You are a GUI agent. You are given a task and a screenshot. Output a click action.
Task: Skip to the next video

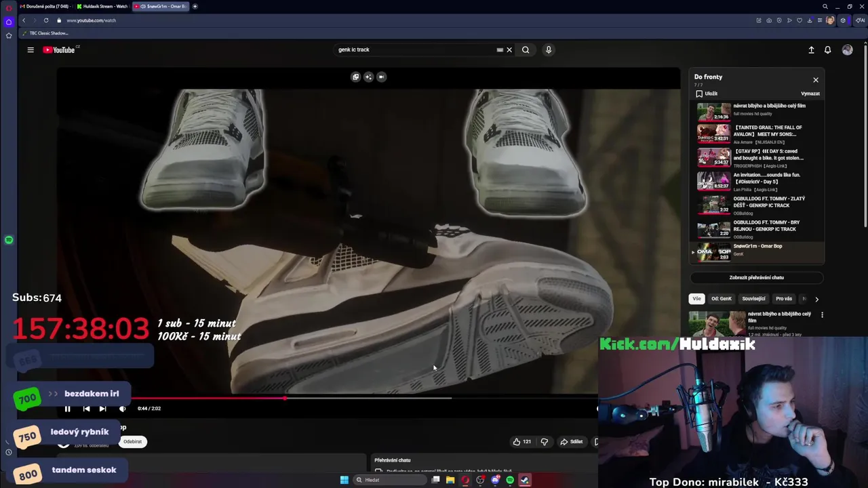click(102, 409)
